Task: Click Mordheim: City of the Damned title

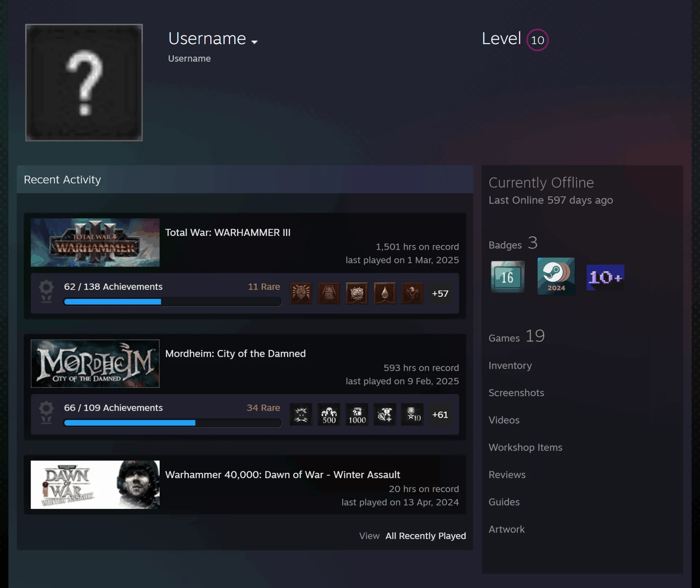Action: pyautogui.click(x=236, y=354)
